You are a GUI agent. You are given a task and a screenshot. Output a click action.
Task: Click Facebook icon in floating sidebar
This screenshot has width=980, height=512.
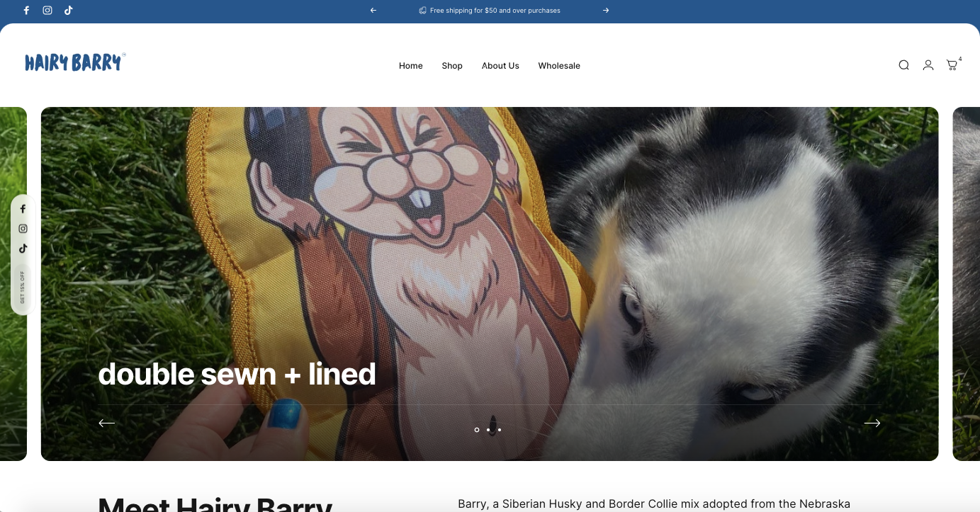click(x=23, y=209)
